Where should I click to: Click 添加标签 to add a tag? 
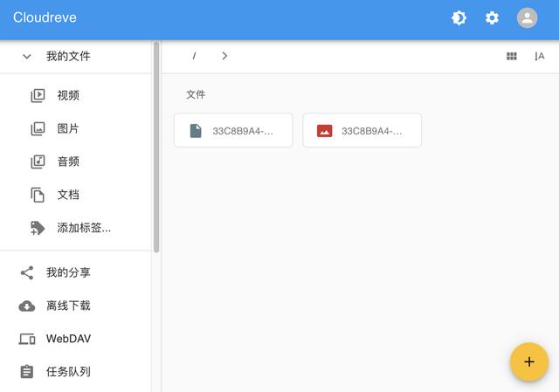pyautogui.click(x=83, y=228)
